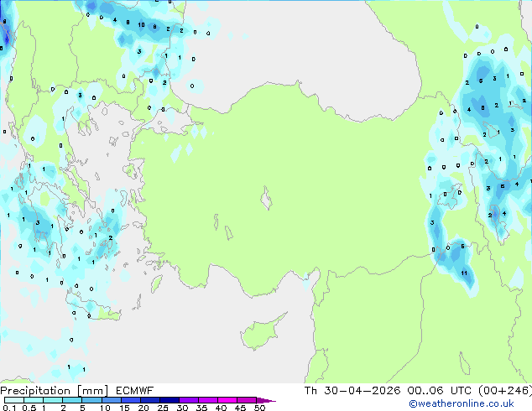Click the legend scale label '25'
This screenshot has width=532, height=411.
pyautogui.click(x=163, y=408)
